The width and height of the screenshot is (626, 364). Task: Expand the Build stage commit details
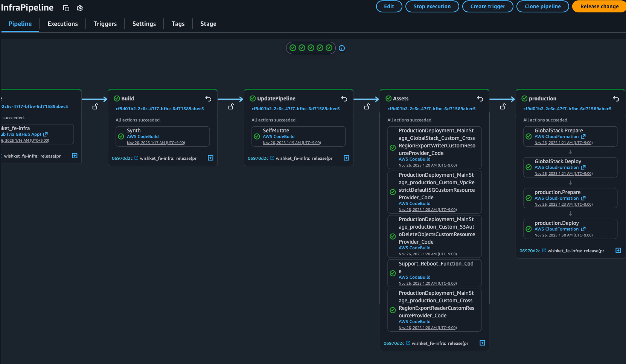pyautogui.click(x=210, y=158)
